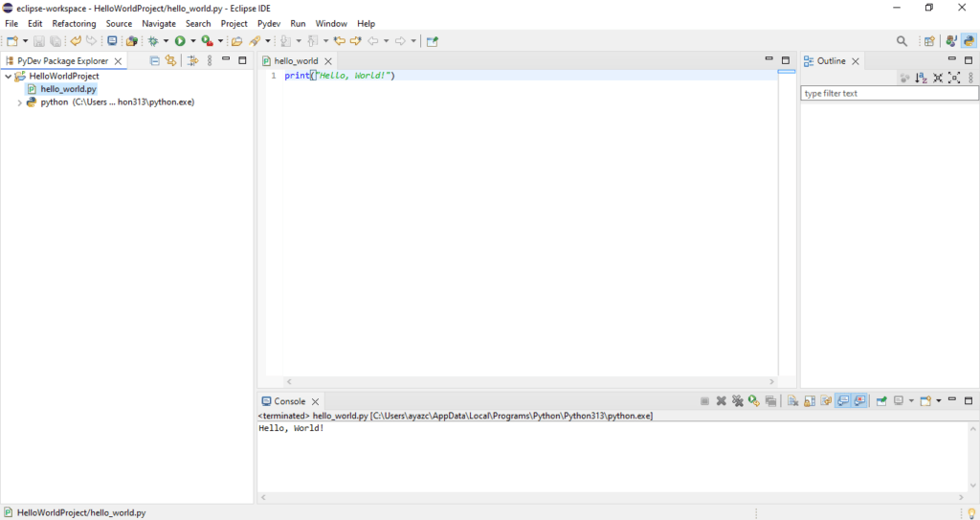Toggle Word Wrap in Console
Screen dimensions: 980x520
[826, 401]
